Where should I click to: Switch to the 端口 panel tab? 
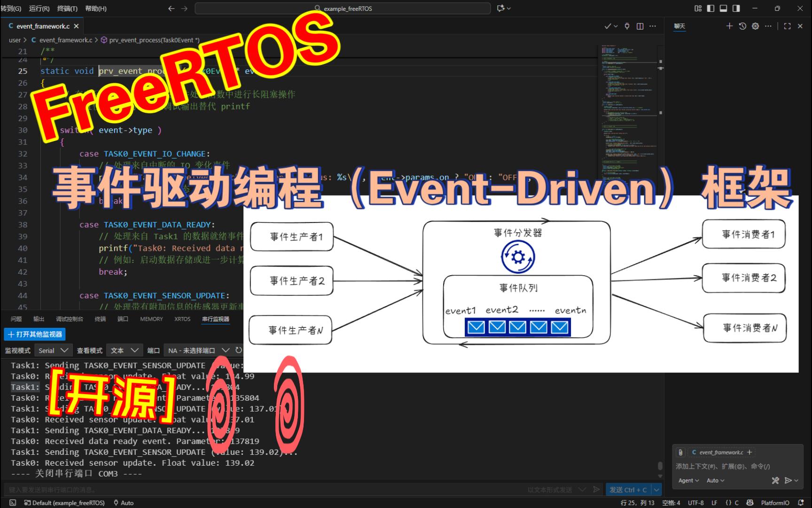(123, 319)
